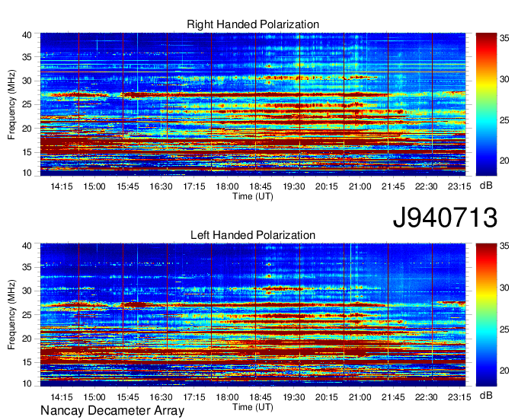Select "16:30" time tick of Left Handed plot
Image resolution: width=518 pixels, height=420 pixels.
coord(161,397)
